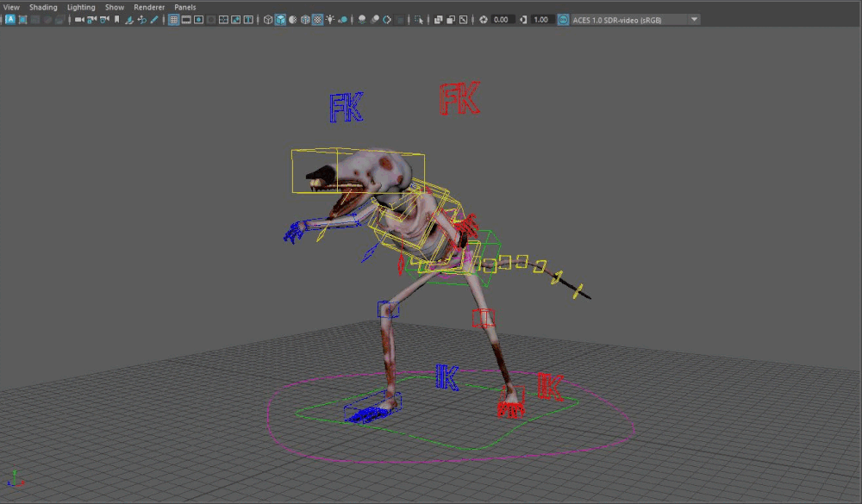The image size is (862, 504).
Task: Select the blue foot control box
Action: (x=372, y=408)
